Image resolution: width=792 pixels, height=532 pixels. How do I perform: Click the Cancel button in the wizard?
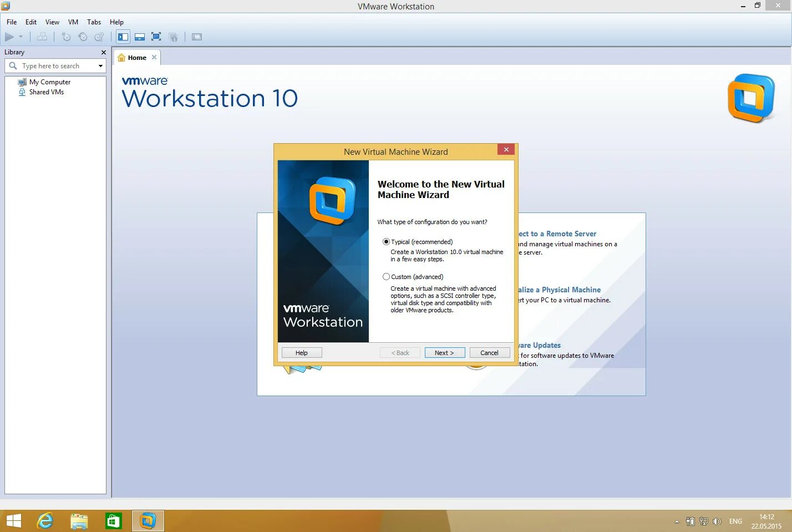[490, 353]
